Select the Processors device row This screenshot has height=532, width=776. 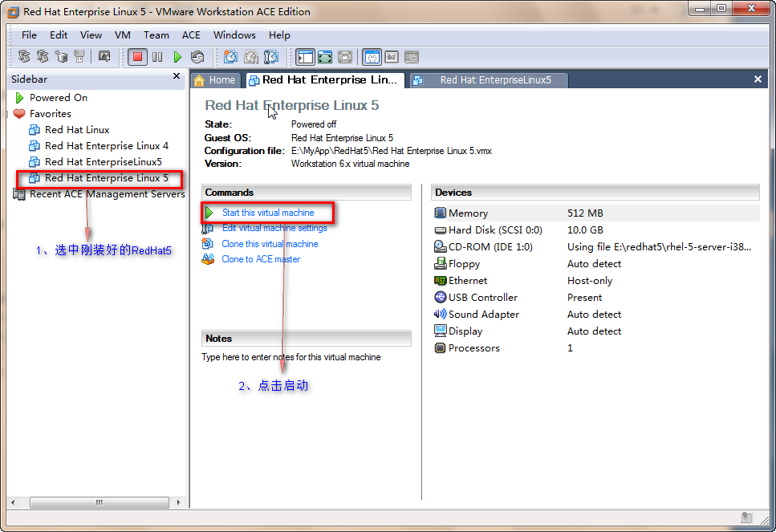596,348
